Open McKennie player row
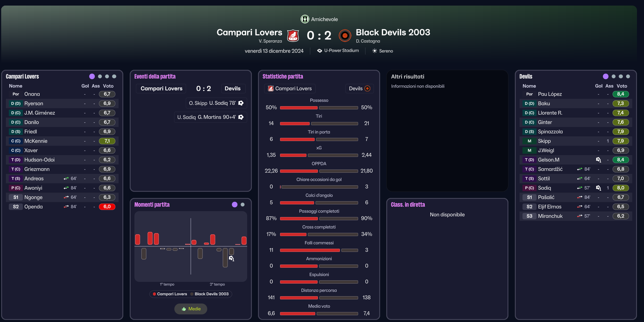644x322 pixels. pos(62,141)
